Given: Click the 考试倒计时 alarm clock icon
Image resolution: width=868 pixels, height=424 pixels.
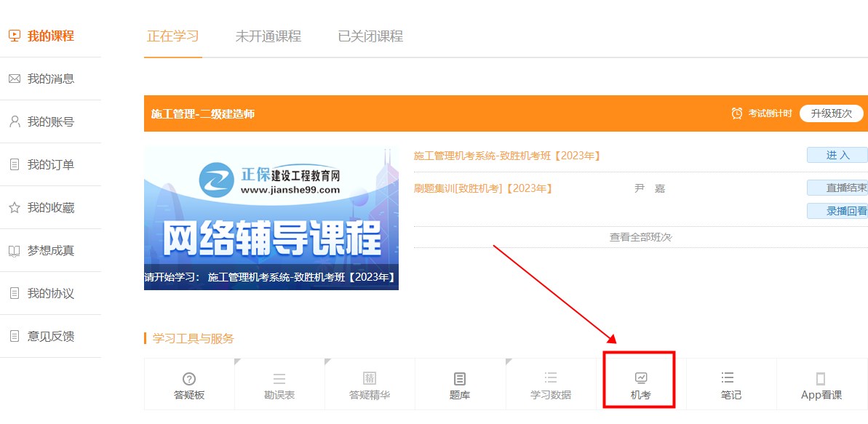Looking at the screenshot, I should (737, 113).
